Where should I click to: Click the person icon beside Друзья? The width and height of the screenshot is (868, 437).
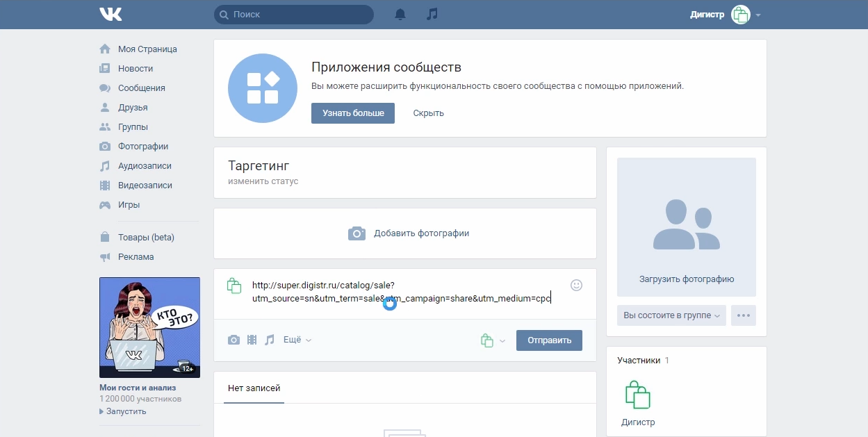coord(105,108)
